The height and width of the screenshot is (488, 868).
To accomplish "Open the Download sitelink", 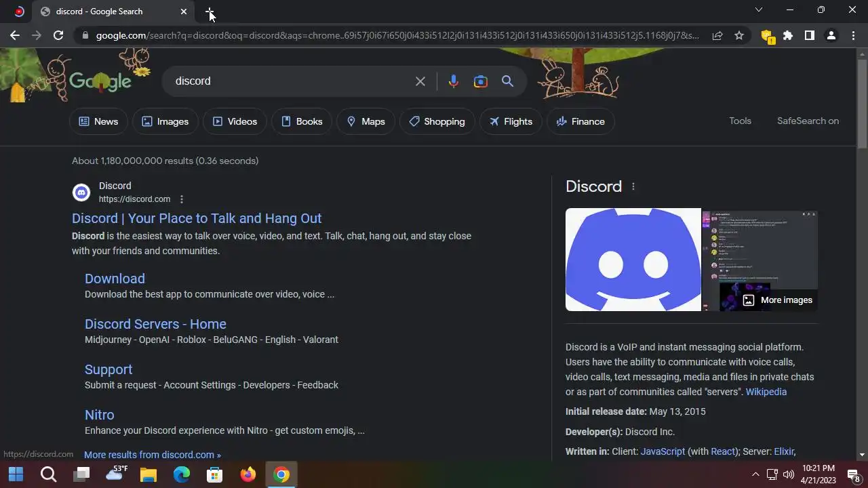I will 115,279.
